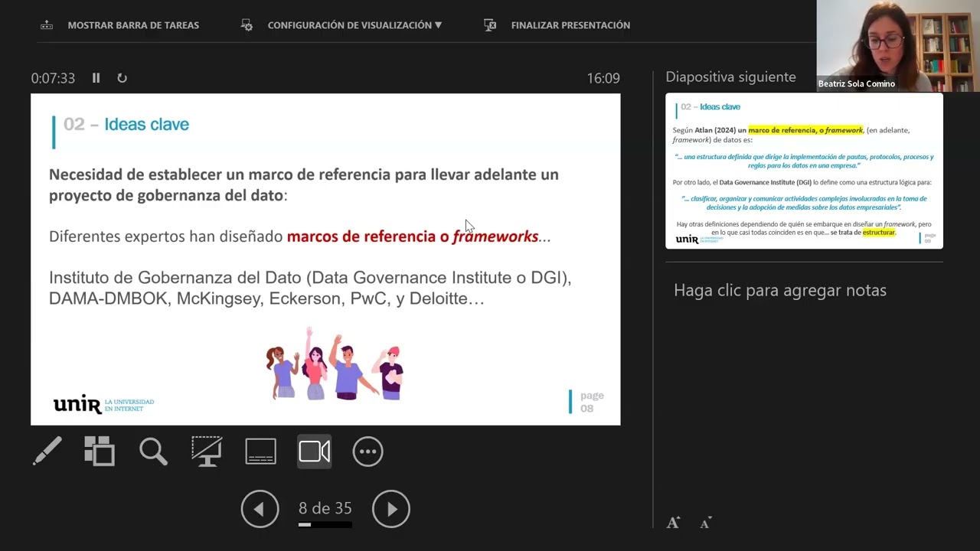Click the Mostrar barra de tareas icon
The width and height of the screenshot is (980, 551).
(x=47, y=25)
